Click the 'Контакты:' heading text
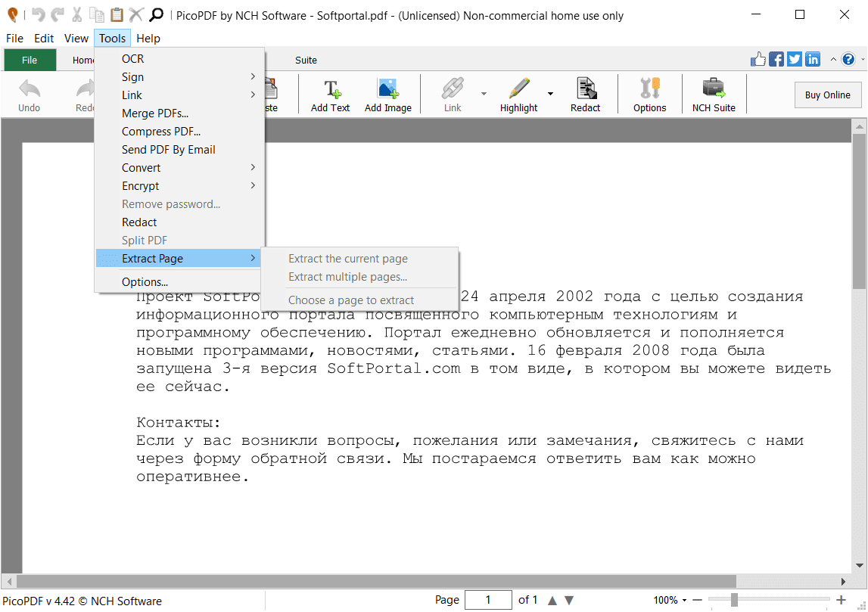This screenshot has height=612, width=868. (x=179, y=422)
